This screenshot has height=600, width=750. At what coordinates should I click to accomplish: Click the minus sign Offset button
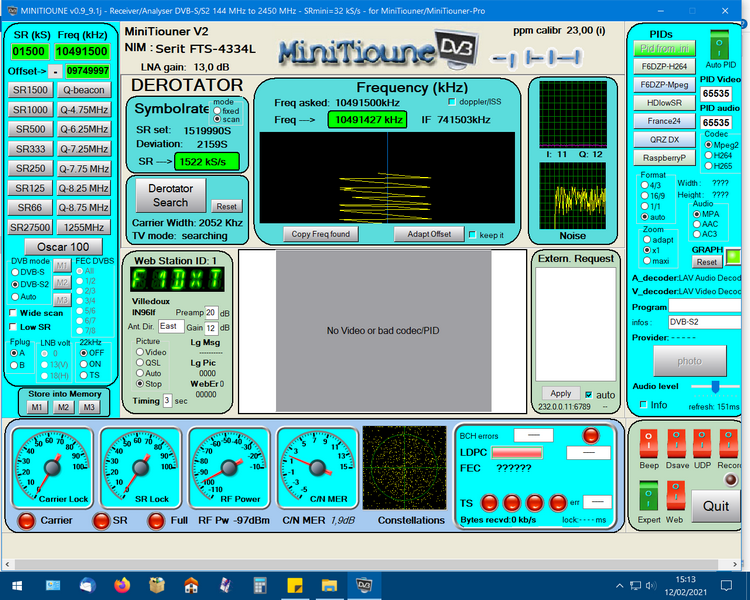pyautogui.click(x=55, y=72)
